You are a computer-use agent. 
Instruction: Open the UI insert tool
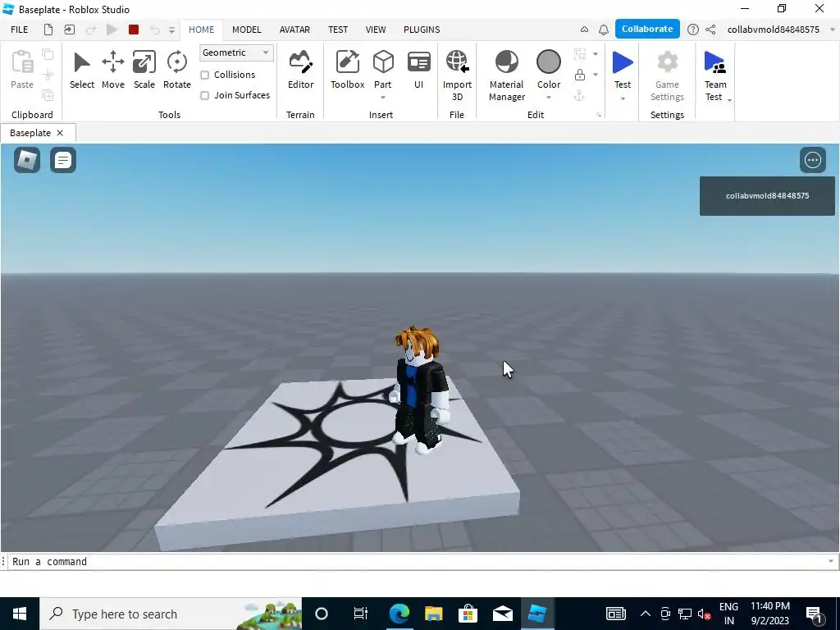(x=419, y=70)
